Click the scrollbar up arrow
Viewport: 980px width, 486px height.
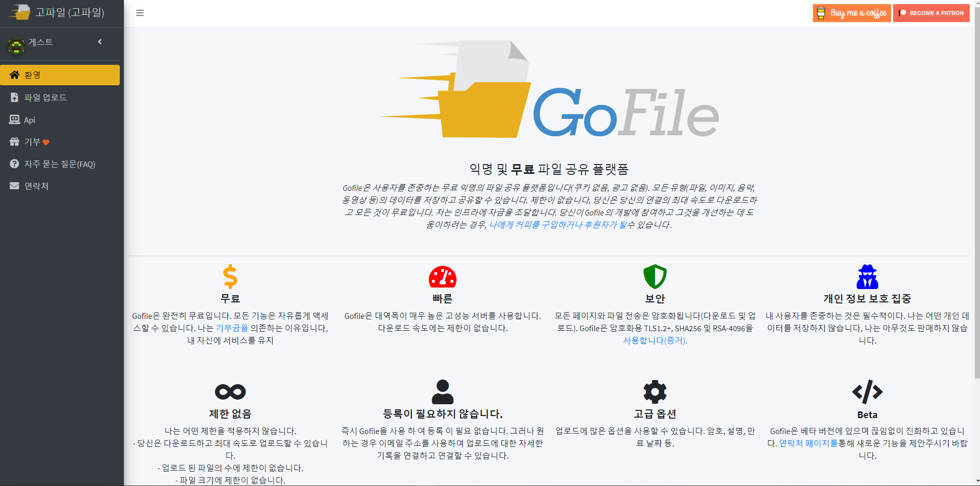tap(977, 4)
